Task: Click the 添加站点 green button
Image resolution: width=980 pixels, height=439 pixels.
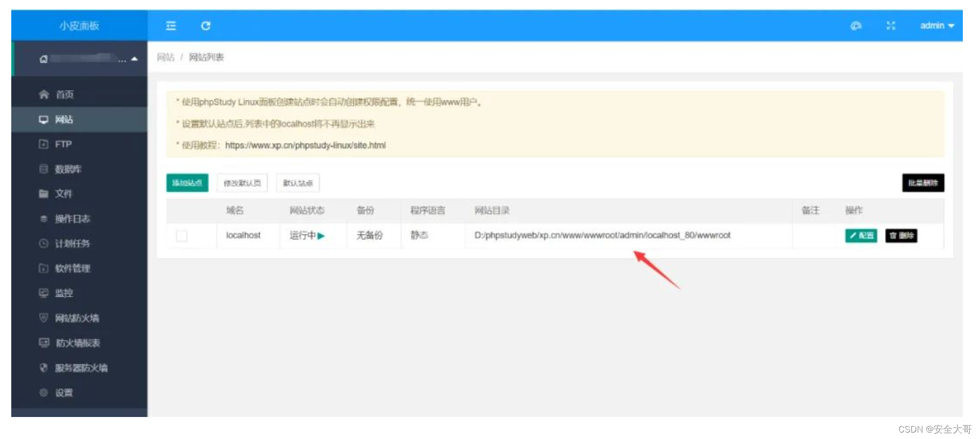Action: 187,183
